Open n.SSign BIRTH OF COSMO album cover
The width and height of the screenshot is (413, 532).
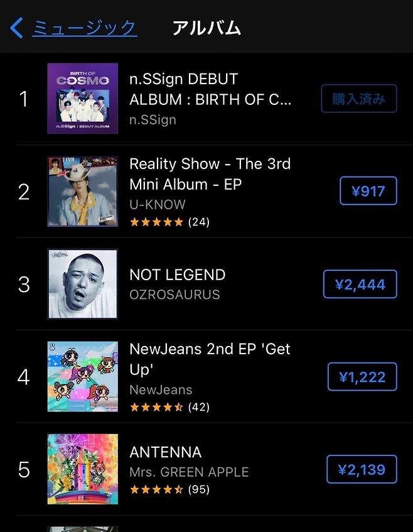tap(82, 99)
